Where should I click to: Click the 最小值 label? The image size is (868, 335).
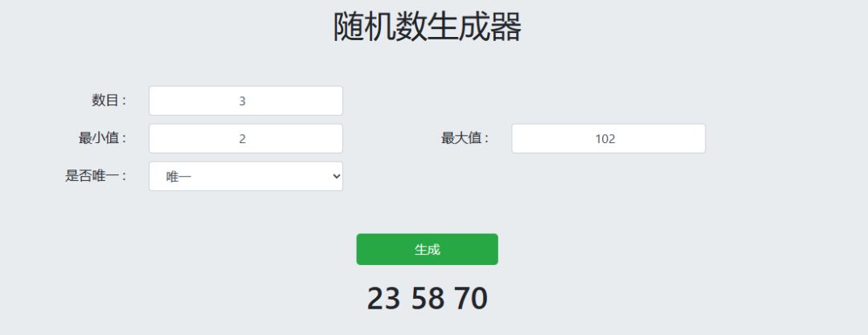coord(102,138)
